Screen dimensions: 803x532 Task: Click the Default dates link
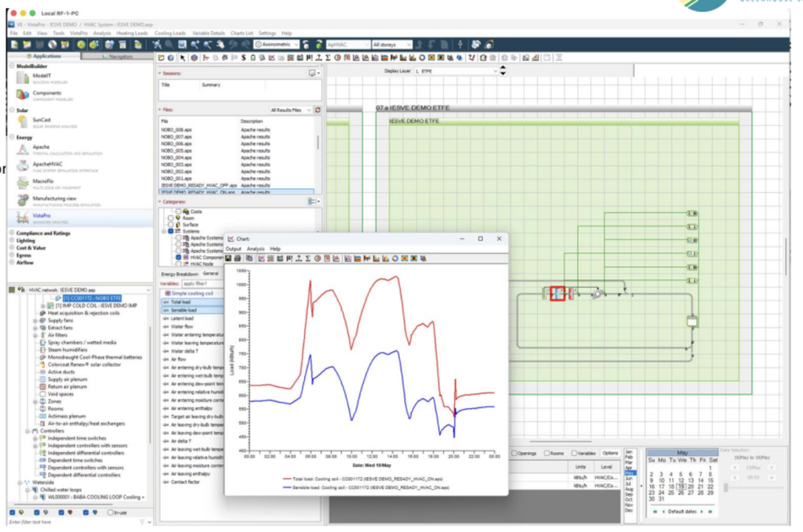pyautogui.click(x=681, y=512)
